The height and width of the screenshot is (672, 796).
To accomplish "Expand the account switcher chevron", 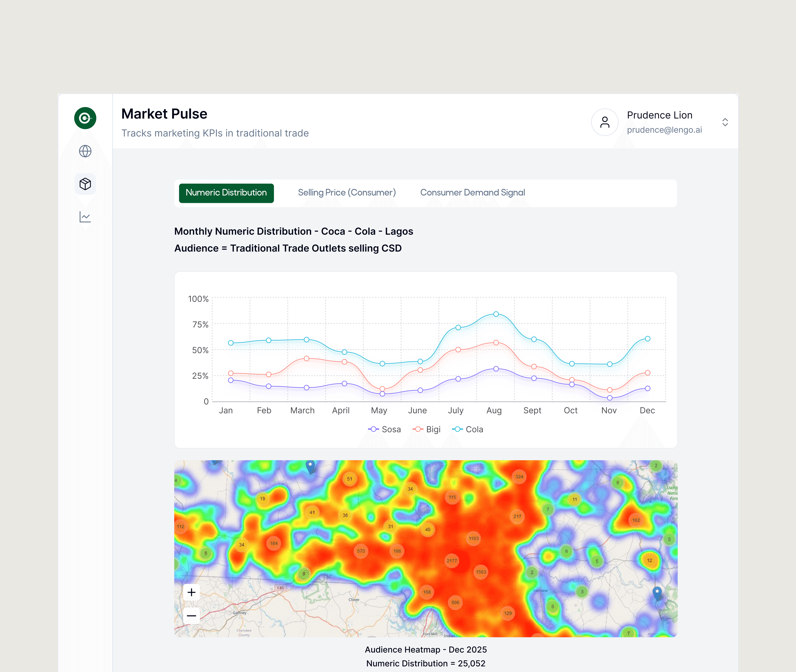I will pos(725,122).
